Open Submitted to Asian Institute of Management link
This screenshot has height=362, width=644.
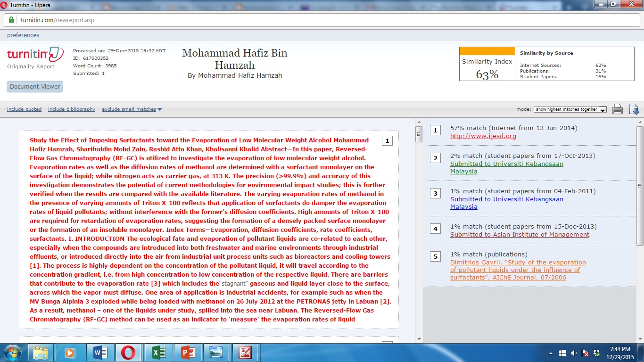click(520, 235)
